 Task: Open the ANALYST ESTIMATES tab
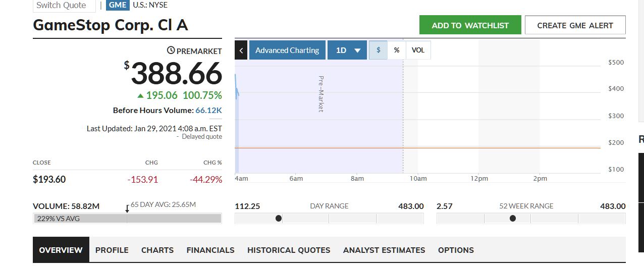pyautogui.click(x=384, y=250)
